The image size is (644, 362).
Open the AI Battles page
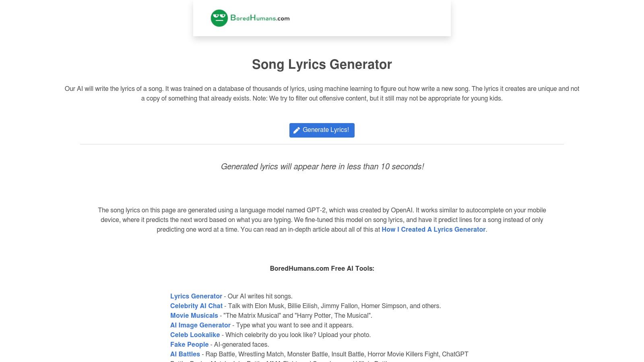click(185, 354)
